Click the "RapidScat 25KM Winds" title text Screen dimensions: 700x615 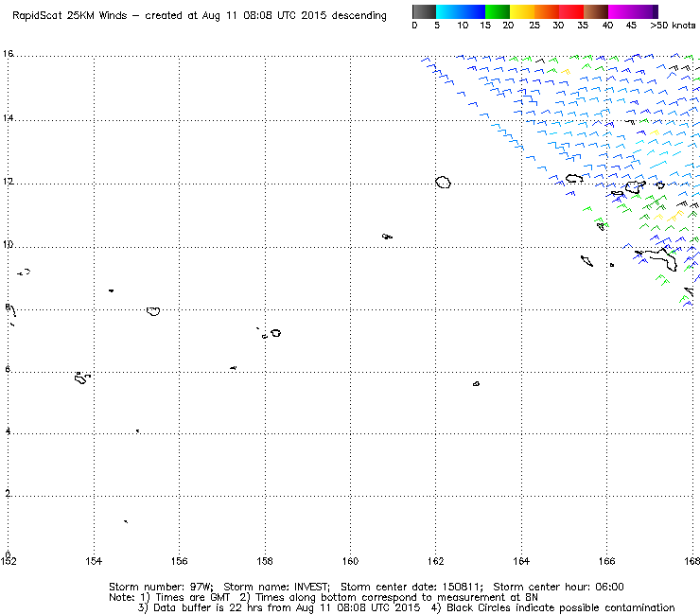(70, 15)
